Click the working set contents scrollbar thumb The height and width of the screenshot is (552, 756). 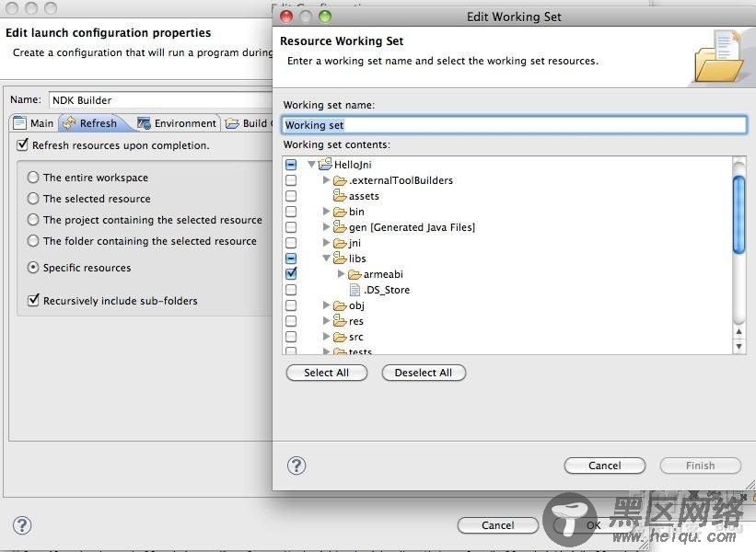point(739,215)
